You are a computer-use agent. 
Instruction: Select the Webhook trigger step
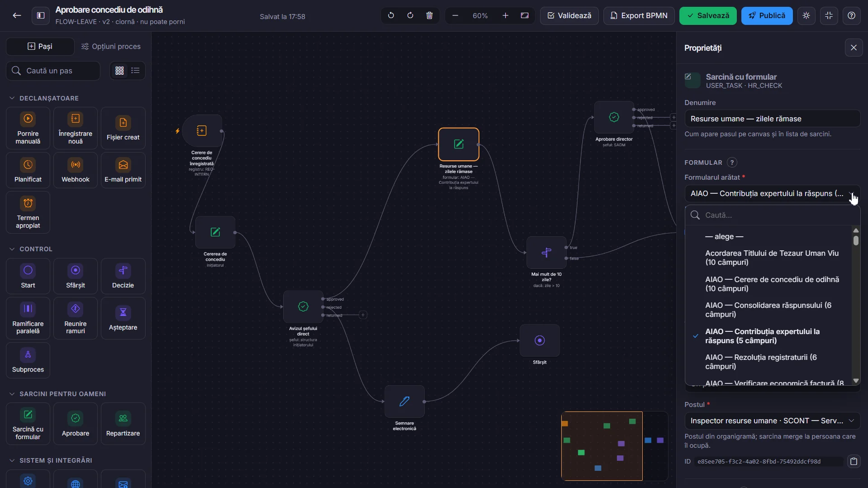coord(76,170)
